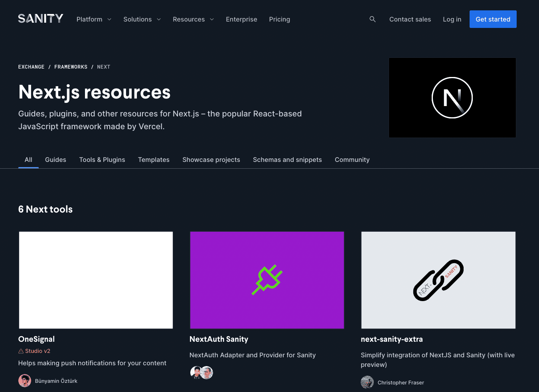Select the Schemas and snippets tab
The image size is (539, 392).
[287, 160]
